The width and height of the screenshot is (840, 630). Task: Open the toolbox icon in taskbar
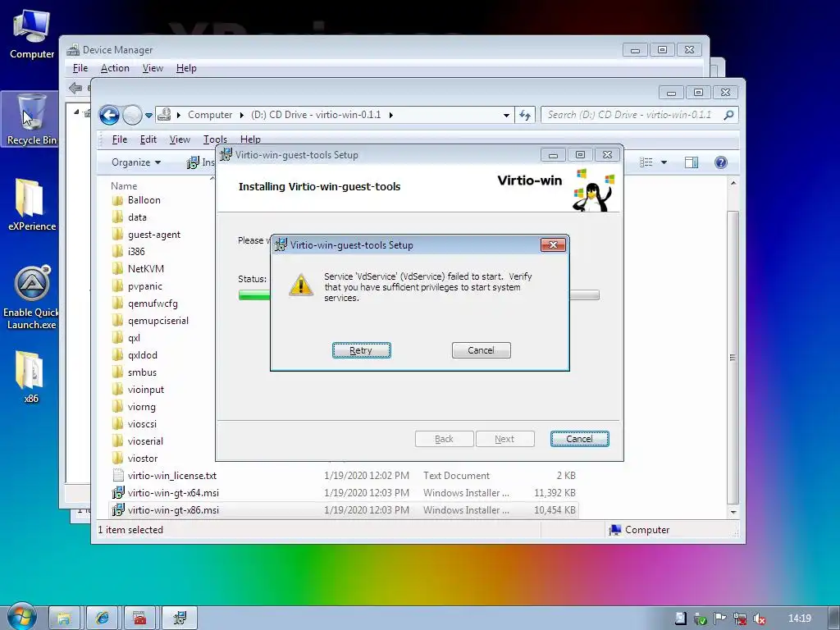[139, 618]
